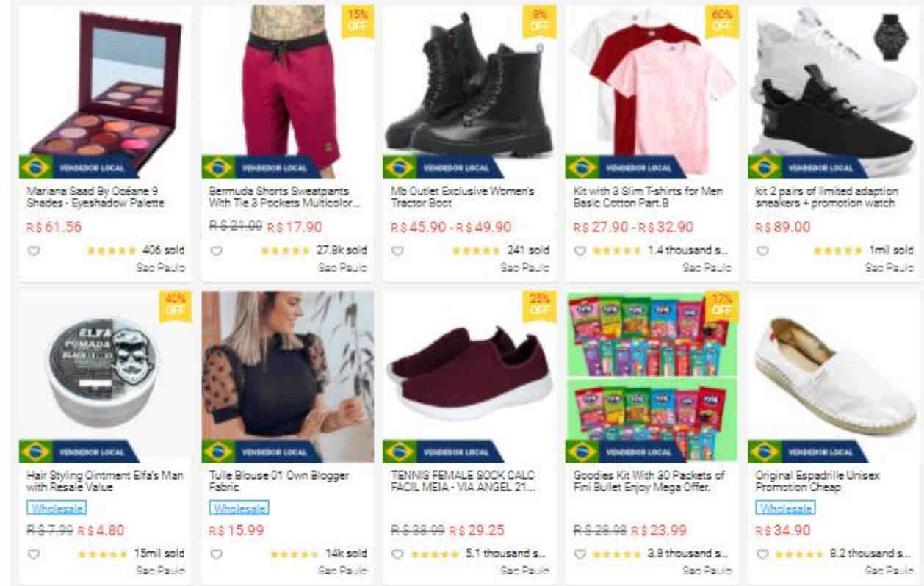Like the Women's Tractor Boot via heart
Screen dimensions: 924x586
click(x=397, y=250)
